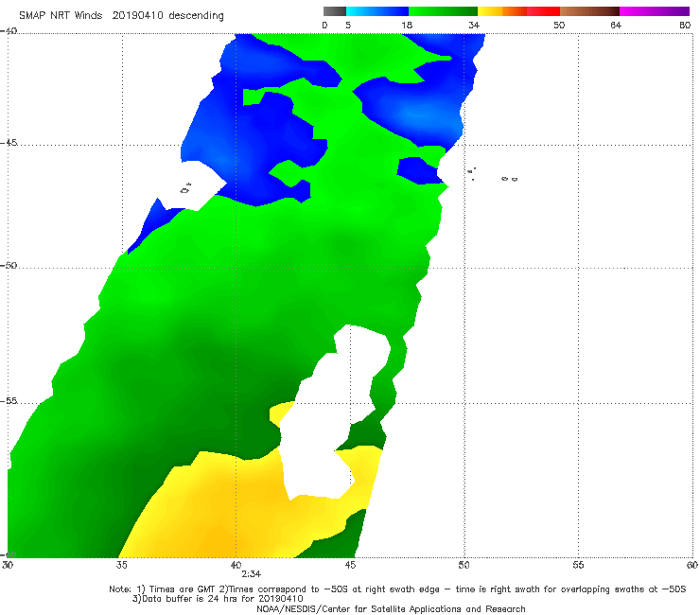Image resolution: width=700 pixels, height=615 pixels.
Task: Click the 'Data buffer is 24 hrs' note
Action: tap(218, 599)
